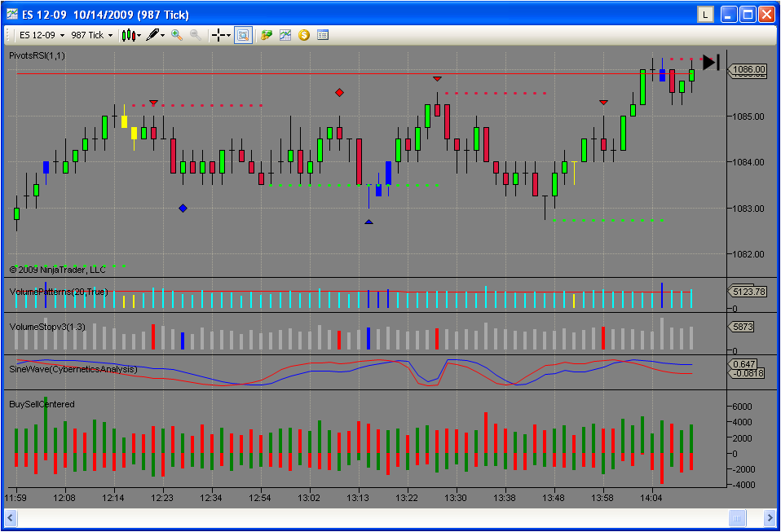Click the 12:34 time axis label
Image resolution: width=781 pixels, height=532 pixels.
(x=210, y=498)
